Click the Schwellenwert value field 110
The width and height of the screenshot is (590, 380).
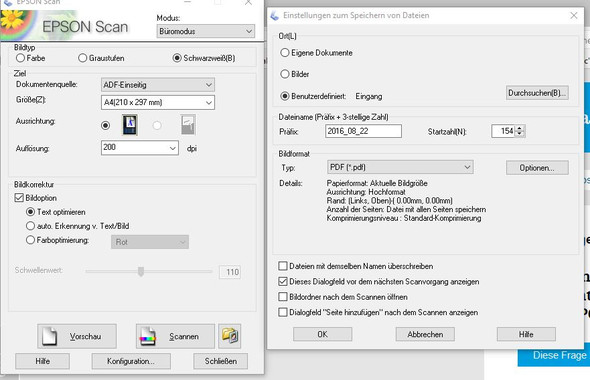pos(230,272)
